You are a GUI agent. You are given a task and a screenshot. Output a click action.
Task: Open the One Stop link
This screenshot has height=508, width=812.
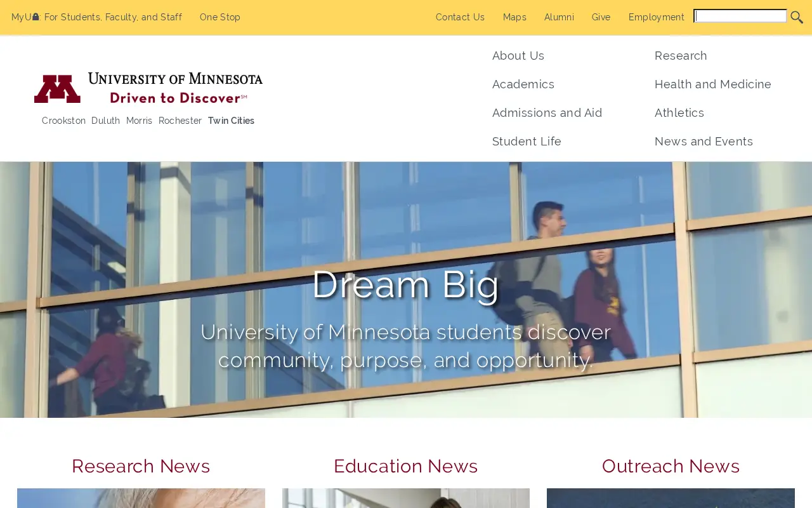(220, 17)
